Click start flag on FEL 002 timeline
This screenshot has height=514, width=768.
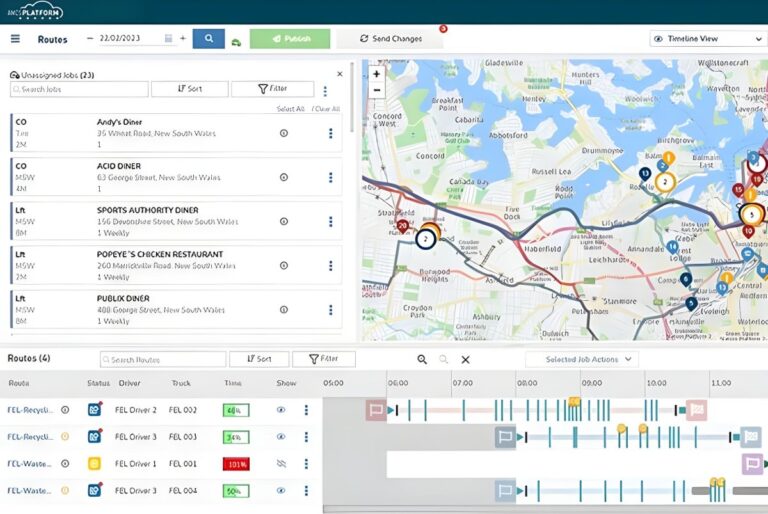(x=376, y=410)
